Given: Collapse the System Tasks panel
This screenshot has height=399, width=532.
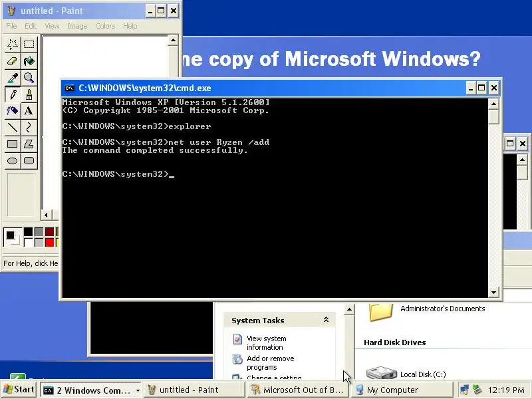Looking at the screenshot, I should 326,320.
